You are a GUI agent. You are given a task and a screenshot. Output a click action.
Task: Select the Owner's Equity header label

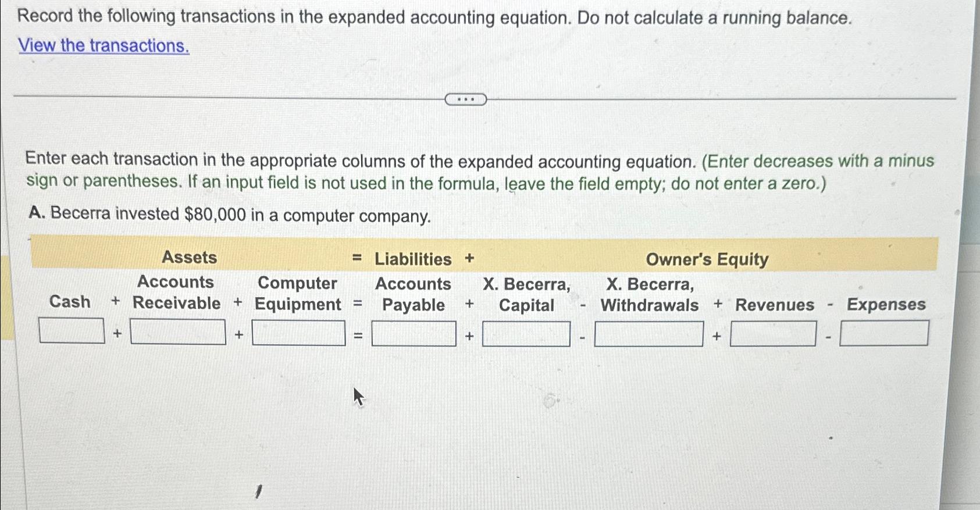click(x=707, y=259)
